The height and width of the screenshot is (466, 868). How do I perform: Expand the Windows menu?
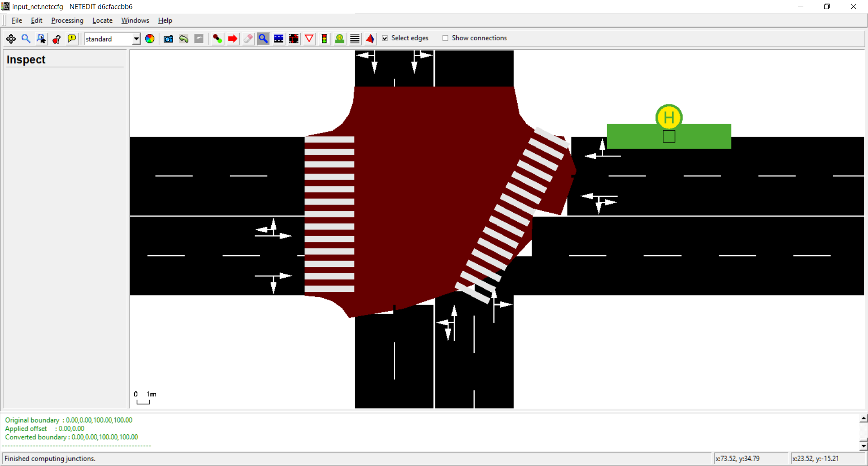(x=135, y=20)
